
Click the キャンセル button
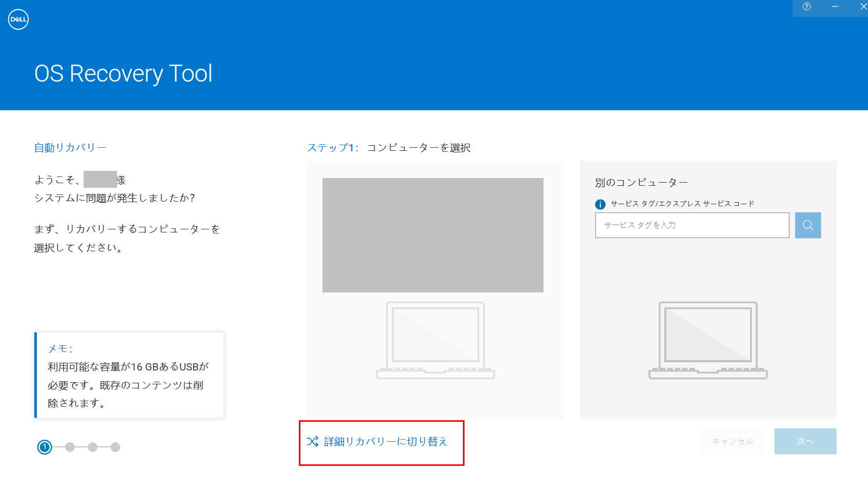(733, 441)
